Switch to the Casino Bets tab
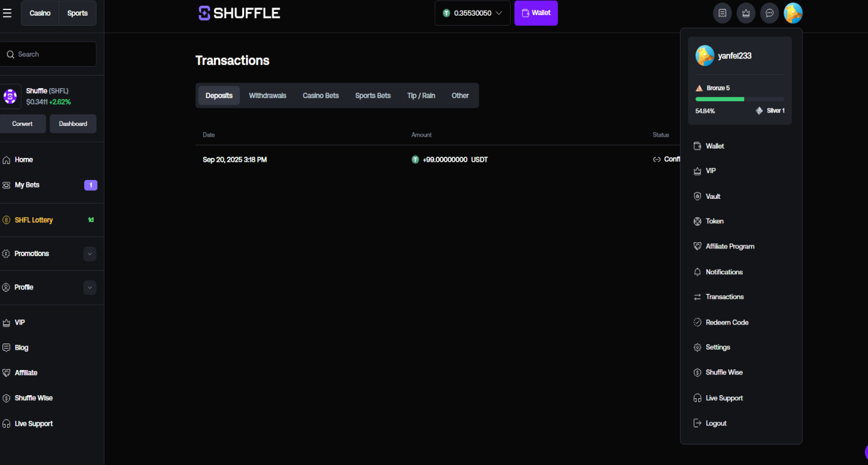Viewport: 868px width, 465px height. click(x=321, y=96)
